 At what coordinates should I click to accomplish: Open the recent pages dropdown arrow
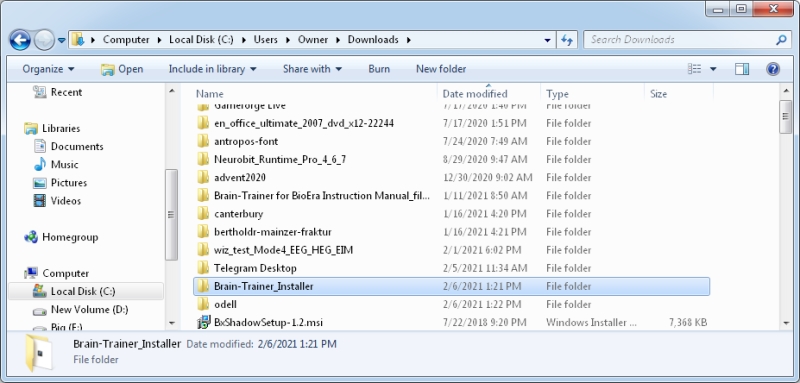62,40
